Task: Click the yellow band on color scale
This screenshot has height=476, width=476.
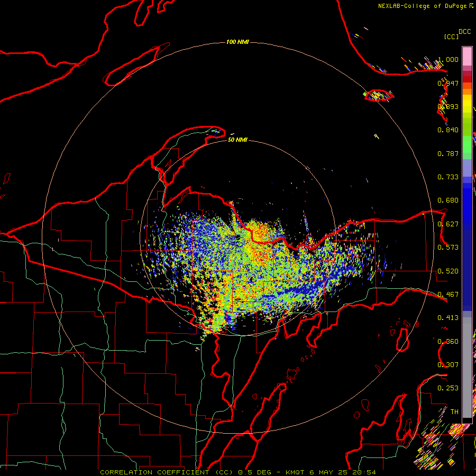Action: 467,105
